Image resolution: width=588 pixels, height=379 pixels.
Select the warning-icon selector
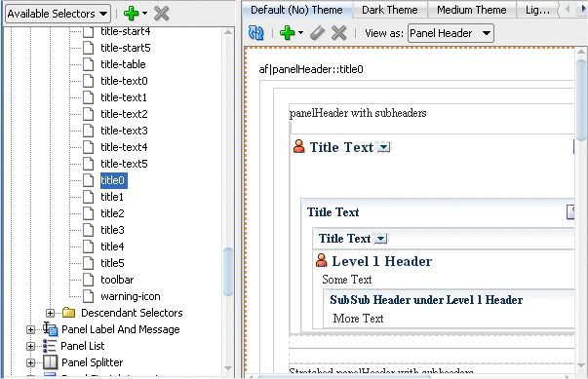[131, 296]
